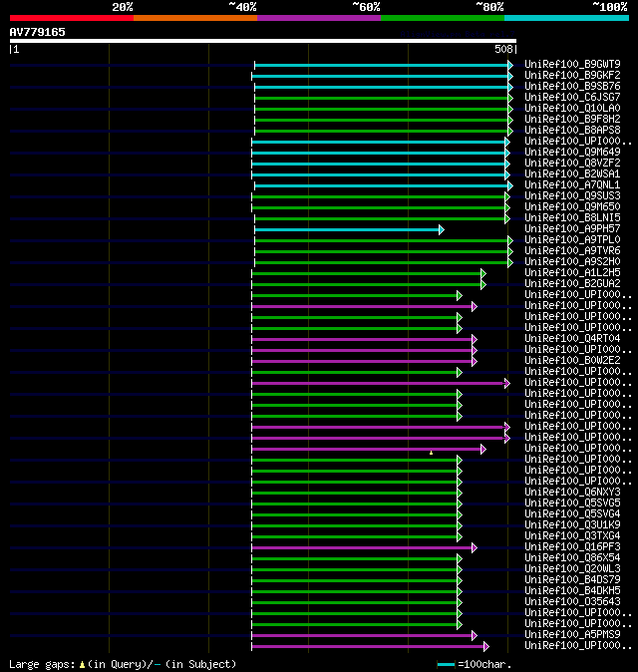Click the purple arrowhead ending the B0W2E2 alignment
The height and width of the screenshot is (672, 638).
[x=475, y=361]
